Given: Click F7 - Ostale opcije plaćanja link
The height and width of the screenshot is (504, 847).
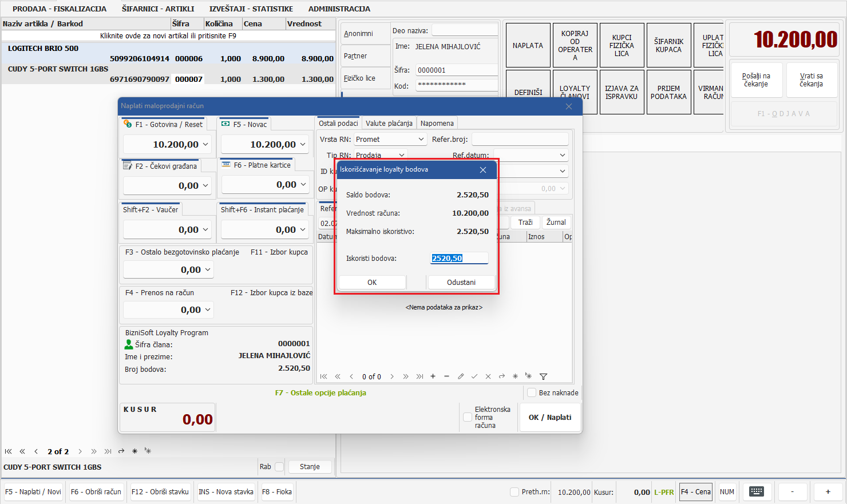Looking at the screenshot, I should point(320,392).
